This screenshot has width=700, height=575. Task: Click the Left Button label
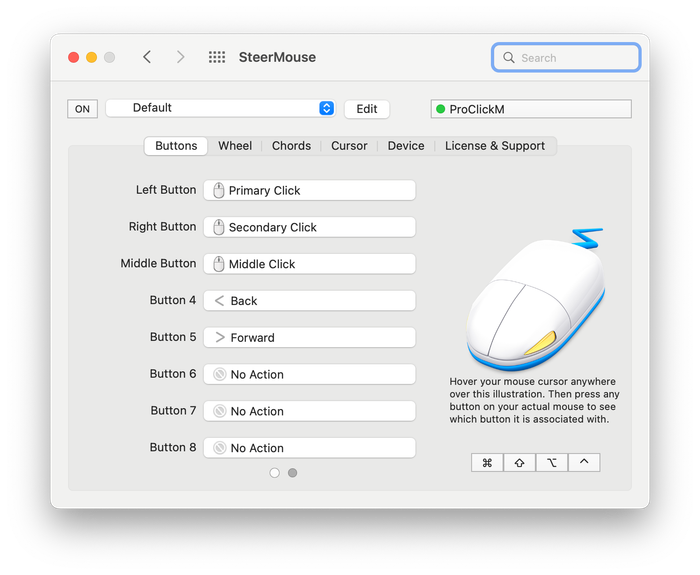[166, 190]
